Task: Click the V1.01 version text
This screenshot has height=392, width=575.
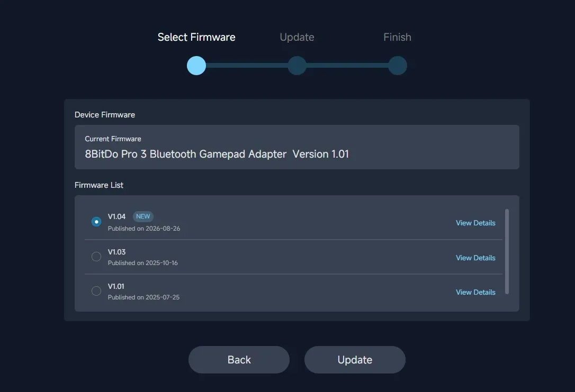Action: 116,286
